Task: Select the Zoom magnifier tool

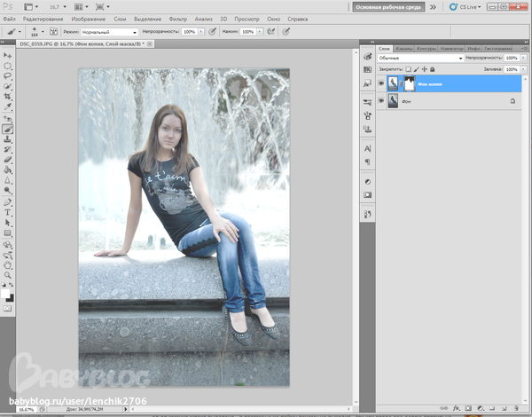Action: [x=8, y=273]
